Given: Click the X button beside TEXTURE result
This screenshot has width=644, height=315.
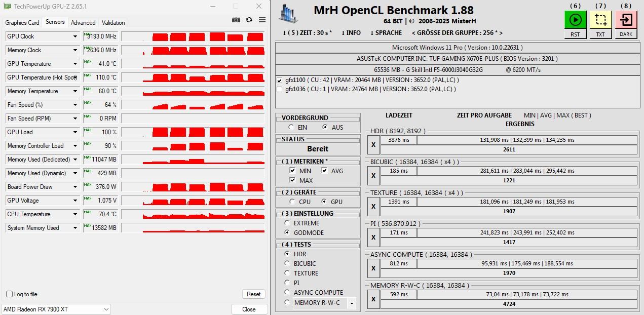Looking at the screenshot, I should (373, 206).
